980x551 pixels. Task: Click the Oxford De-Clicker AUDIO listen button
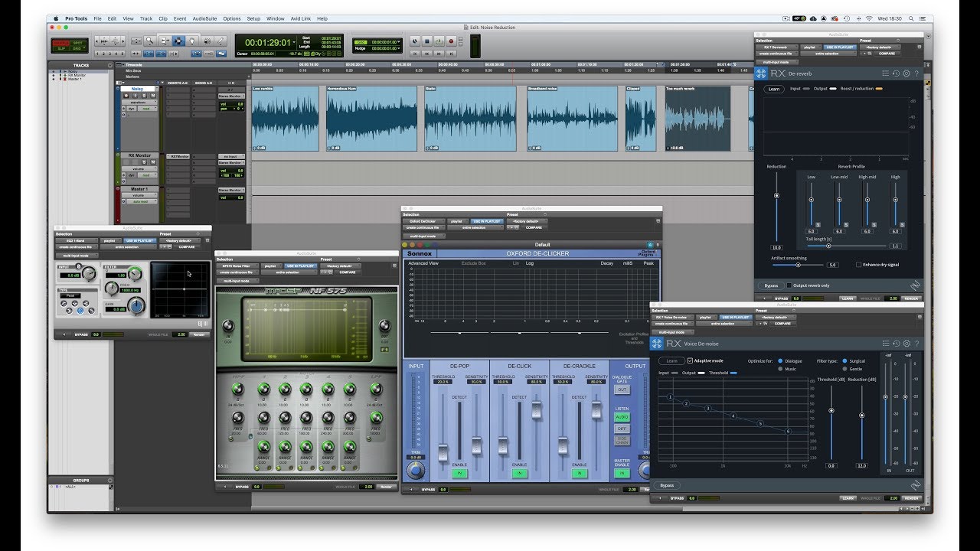click(x=622, y=417)
